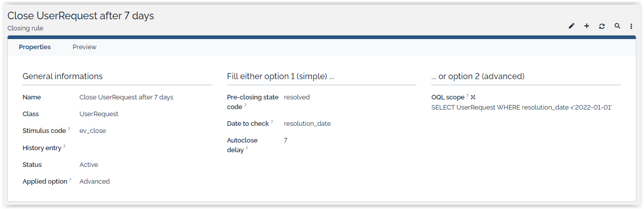The height and width of the screenshot is (209, 644).
Task: Expand the OQL scope to fullscreen
Action: pos(473,97)
